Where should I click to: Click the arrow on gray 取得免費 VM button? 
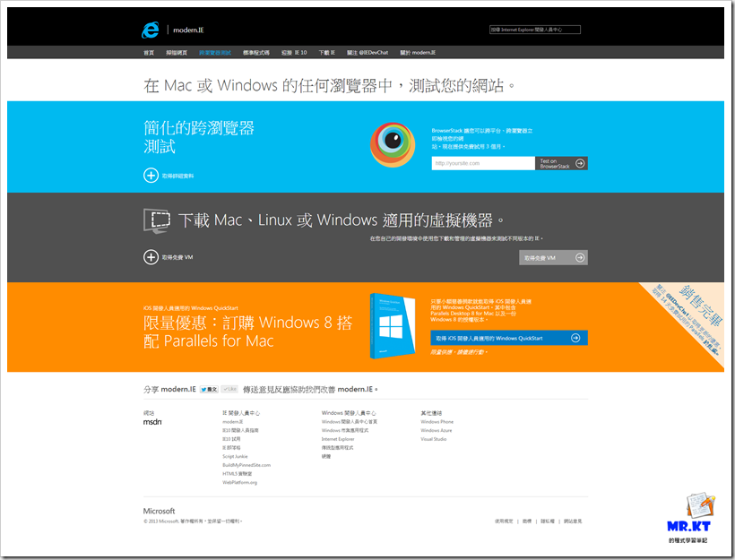[580, 258]
